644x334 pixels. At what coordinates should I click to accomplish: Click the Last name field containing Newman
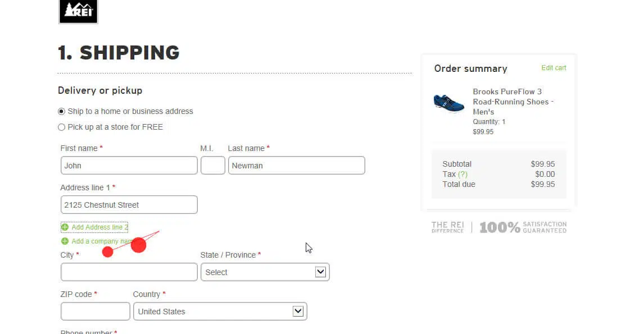pos(296,166)
